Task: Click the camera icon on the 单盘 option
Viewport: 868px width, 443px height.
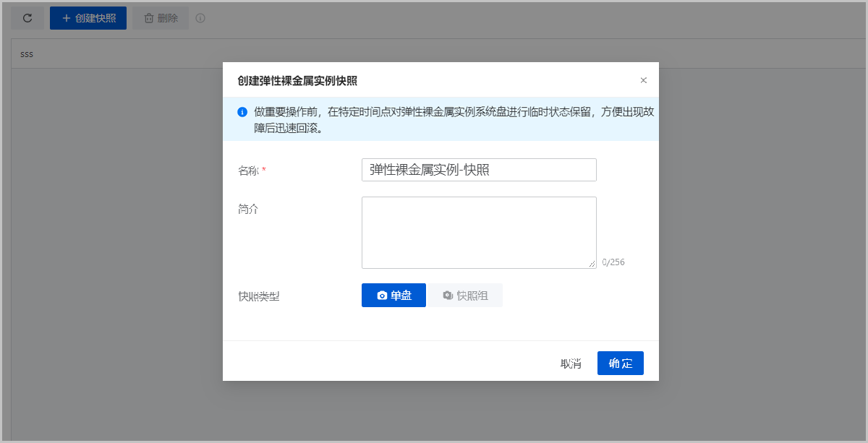Action: (382, 296)
